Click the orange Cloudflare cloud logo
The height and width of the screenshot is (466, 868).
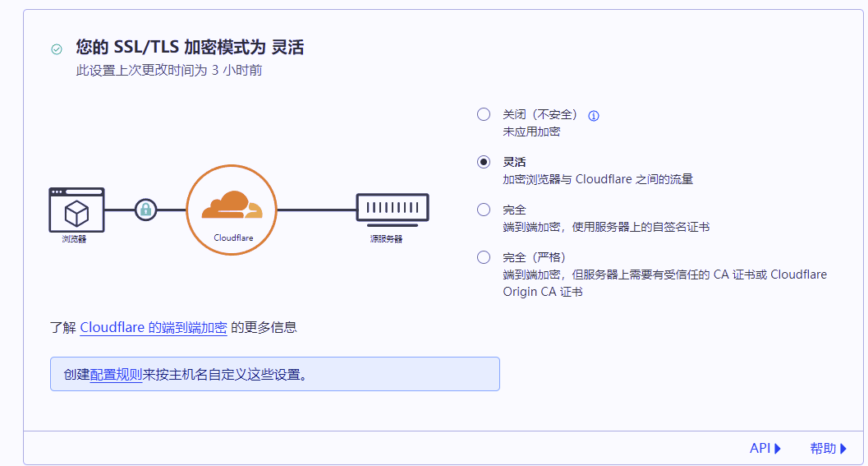[232, 206]
